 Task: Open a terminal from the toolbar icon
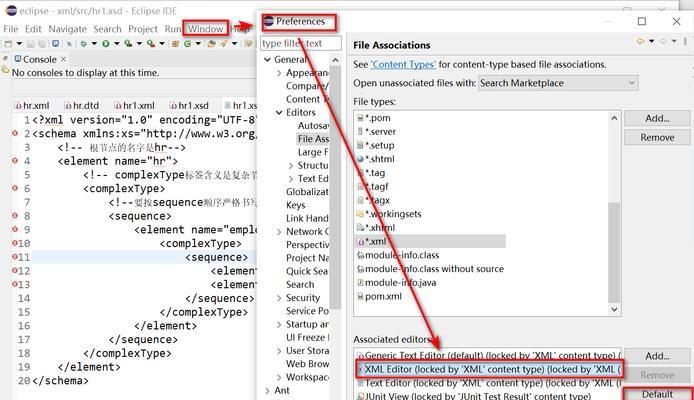[55, 44]
